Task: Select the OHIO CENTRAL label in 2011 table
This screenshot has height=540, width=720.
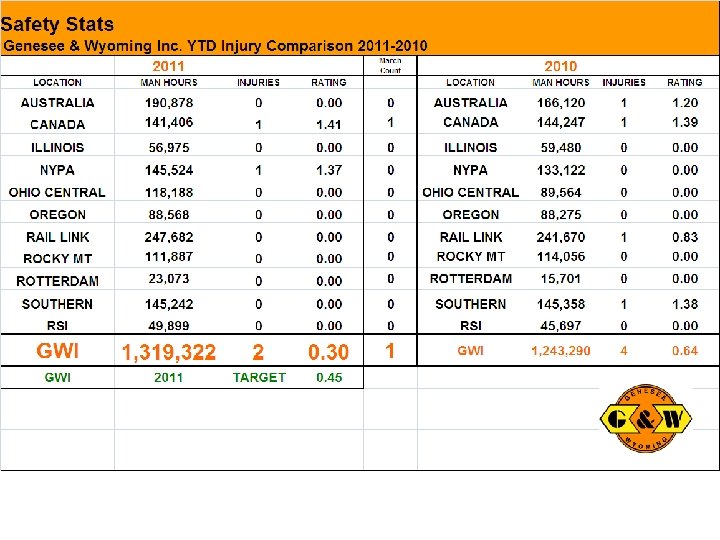Action: [x=57, y=192]
